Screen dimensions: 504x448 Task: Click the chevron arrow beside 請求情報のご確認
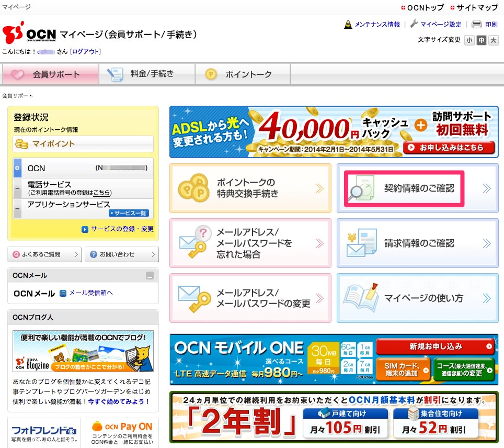(487, 243)
